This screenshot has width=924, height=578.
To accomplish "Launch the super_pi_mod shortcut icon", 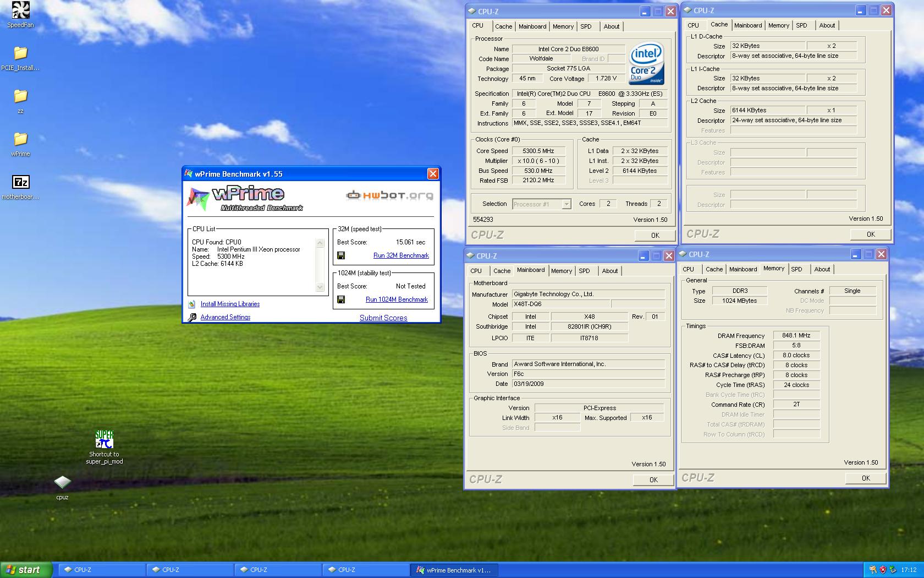I will coord(105,440).
